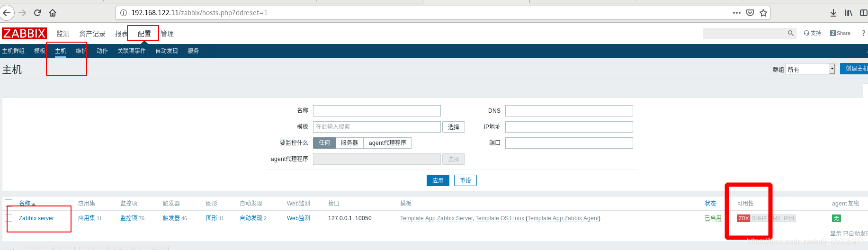The width and height of the screenshot is (868, 250).
Task: Open Zabbix server Web monitoring link
Action: coord(298,218)
